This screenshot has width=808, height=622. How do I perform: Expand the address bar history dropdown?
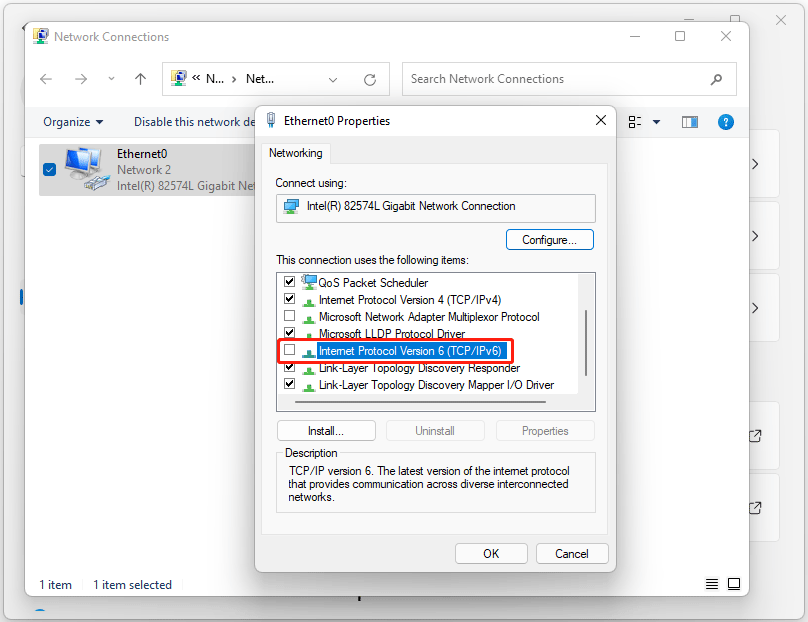click(333, 79)
